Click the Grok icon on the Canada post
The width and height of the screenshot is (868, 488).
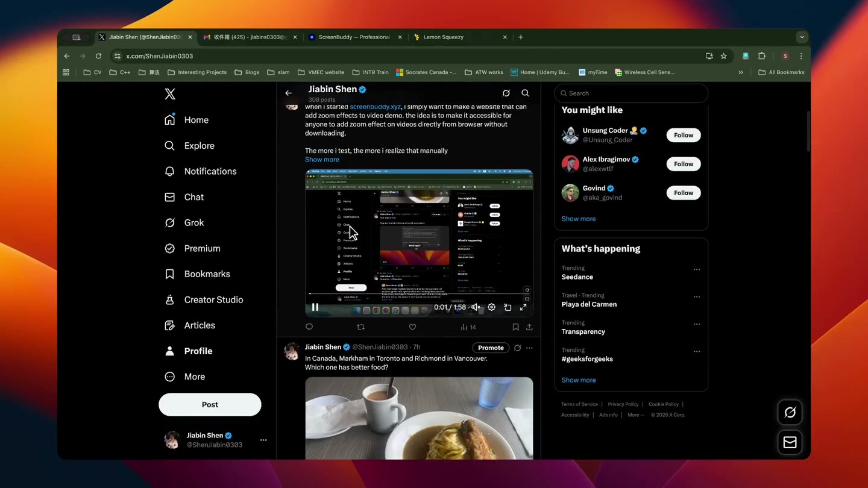[x=517, y=348]
